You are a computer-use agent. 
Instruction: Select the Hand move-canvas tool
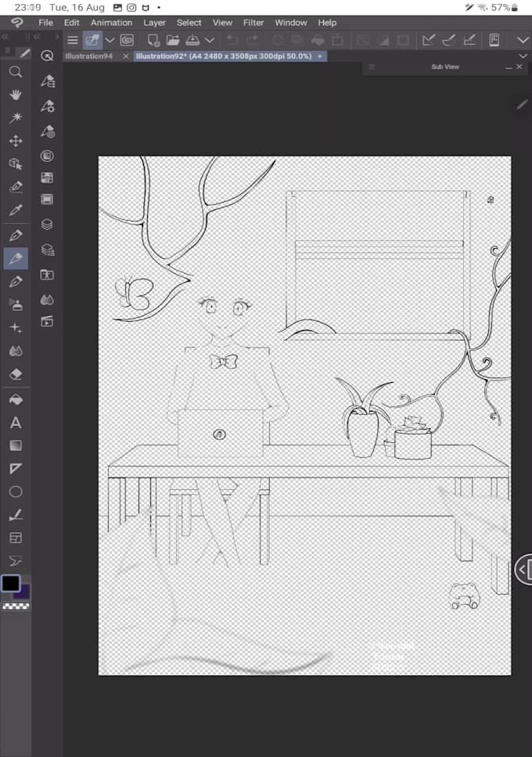(16, 95)
